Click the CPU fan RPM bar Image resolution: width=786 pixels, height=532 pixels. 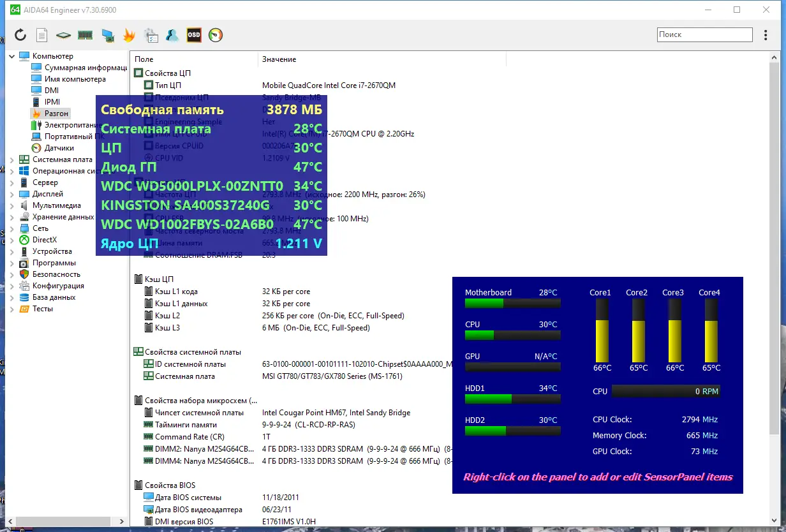click(x=666, y=391)
